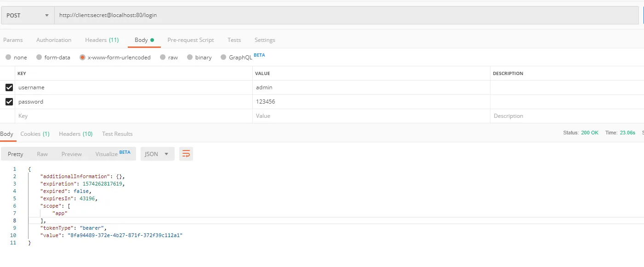Switch to the Test Results tab

pos(117,134)
